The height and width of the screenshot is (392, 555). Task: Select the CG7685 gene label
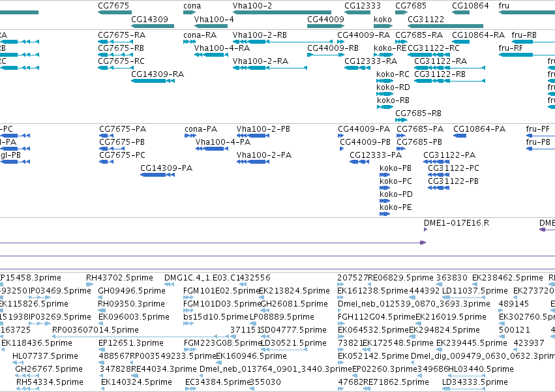pyautogui.click(x=411, y=6)
